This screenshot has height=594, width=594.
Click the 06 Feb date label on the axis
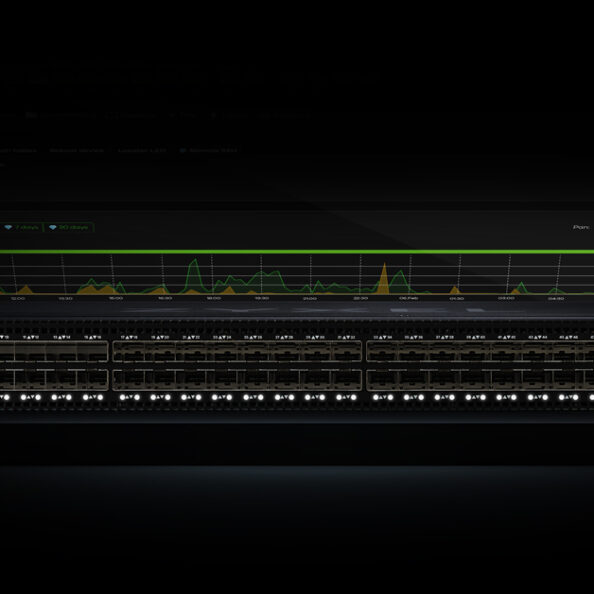click(x=408, y=299)
